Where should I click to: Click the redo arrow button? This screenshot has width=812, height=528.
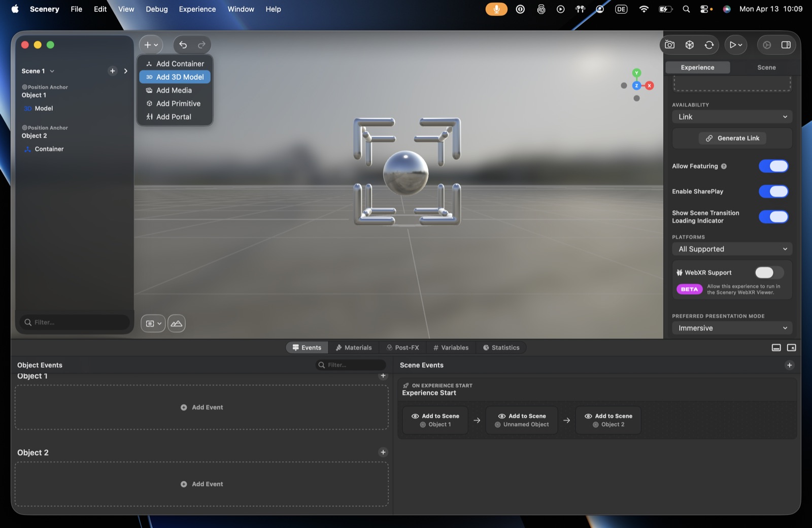tap(201, 45)
